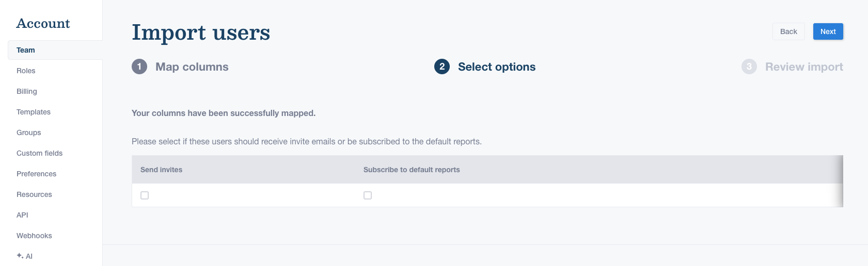The width and height of the screenshot is (868, 266).
Task: Check Subscribe to default reports box
Action: click(368, 195)
